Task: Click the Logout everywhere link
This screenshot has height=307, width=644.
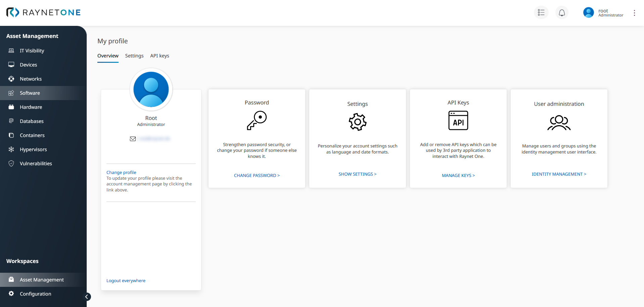Action: 126,280
